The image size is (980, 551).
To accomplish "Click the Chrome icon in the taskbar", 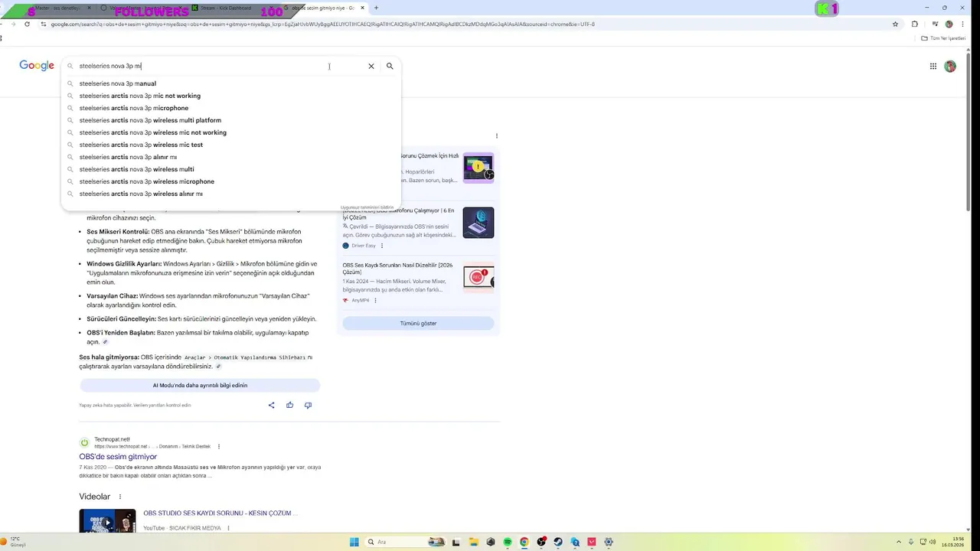I will click(x=524, y=542).
